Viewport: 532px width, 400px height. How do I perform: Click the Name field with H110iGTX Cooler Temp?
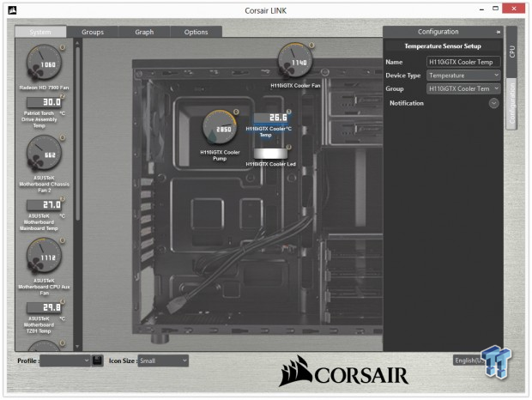coord(463,62)
